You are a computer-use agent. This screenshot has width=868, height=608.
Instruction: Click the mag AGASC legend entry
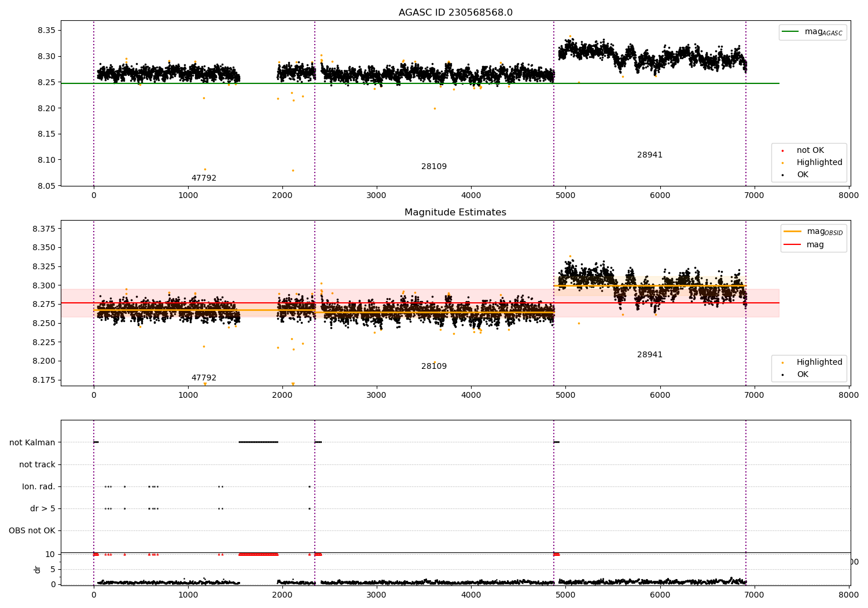823,32
